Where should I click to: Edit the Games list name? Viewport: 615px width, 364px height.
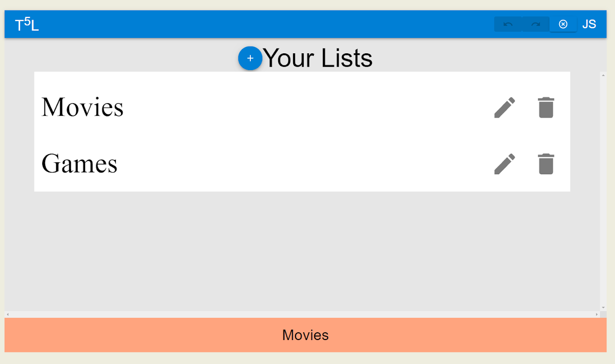pos(504,164)
